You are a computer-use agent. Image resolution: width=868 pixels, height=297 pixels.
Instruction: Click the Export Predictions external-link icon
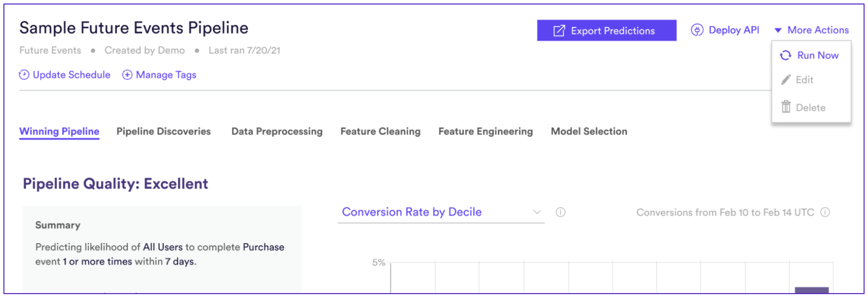(x=559, y=31)
